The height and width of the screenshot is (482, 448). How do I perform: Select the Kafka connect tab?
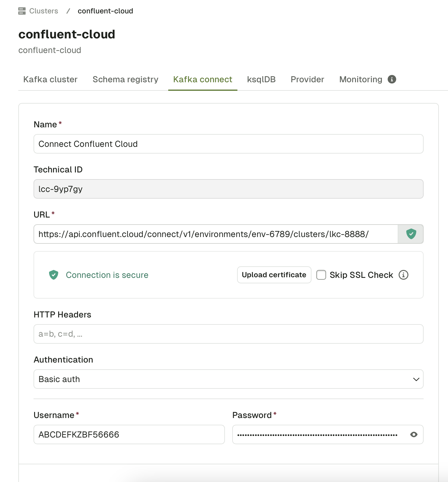pos(203,80)
